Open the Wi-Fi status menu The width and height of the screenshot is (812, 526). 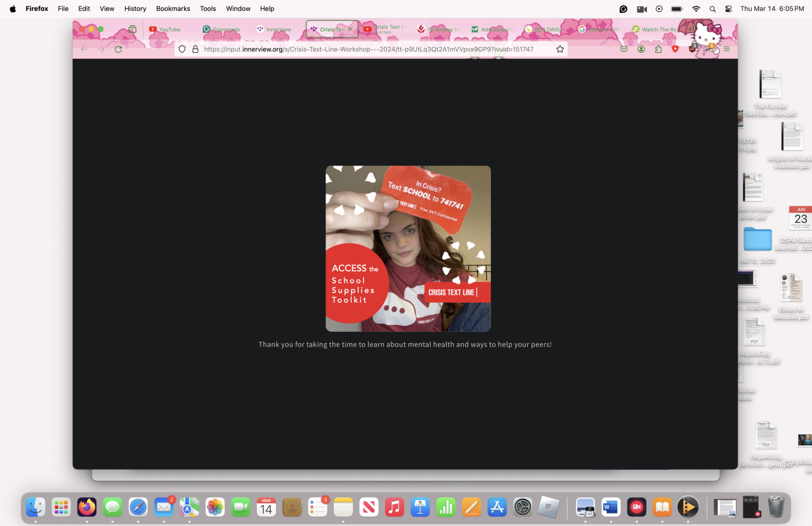696,9
